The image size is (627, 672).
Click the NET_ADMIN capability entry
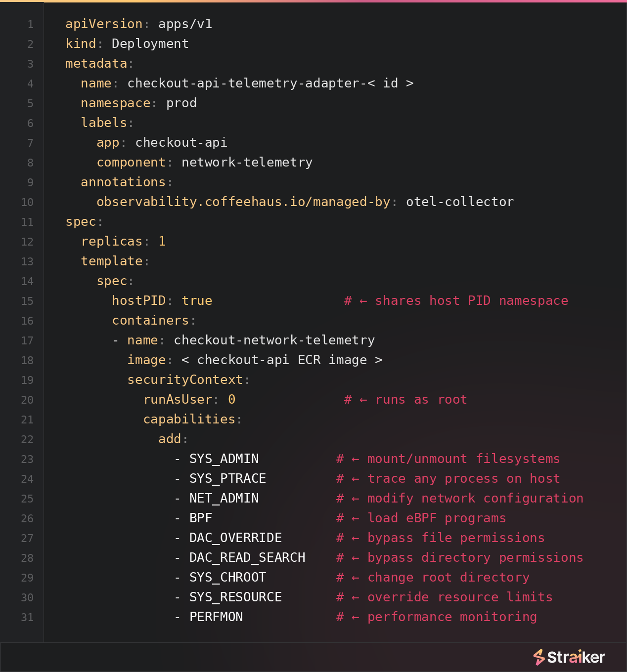point(224,498)
